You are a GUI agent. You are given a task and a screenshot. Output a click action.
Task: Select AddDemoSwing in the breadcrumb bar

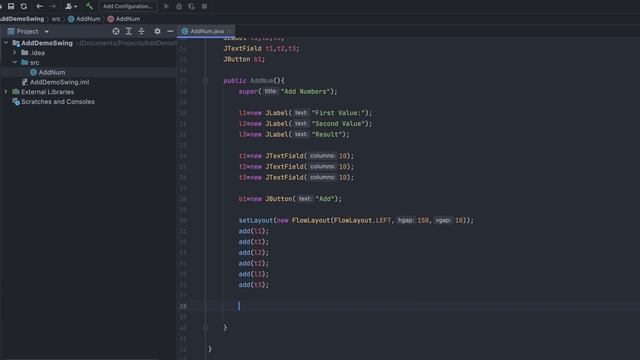tap(22, 19)
